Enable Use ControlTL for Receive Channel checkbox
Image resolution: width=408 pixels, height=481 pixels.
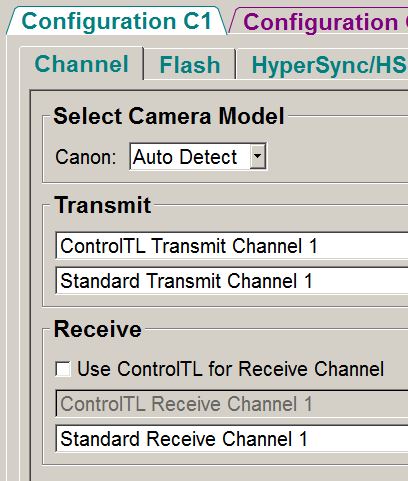point(63,369)
